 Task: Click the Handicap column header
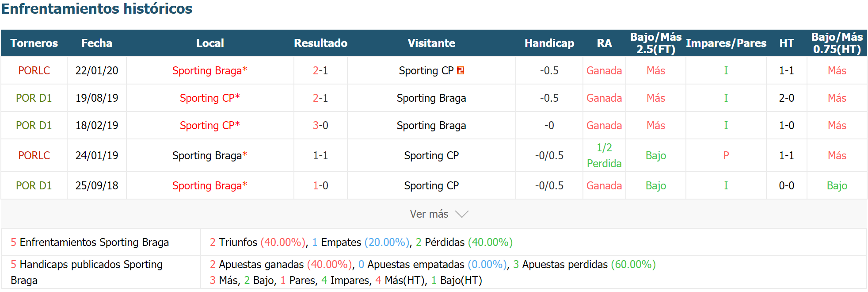coord(549,43)
